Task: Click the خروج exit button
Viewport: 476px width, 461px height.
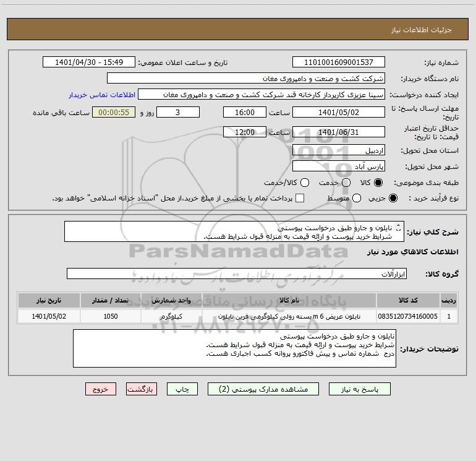Action: (101, 389)
